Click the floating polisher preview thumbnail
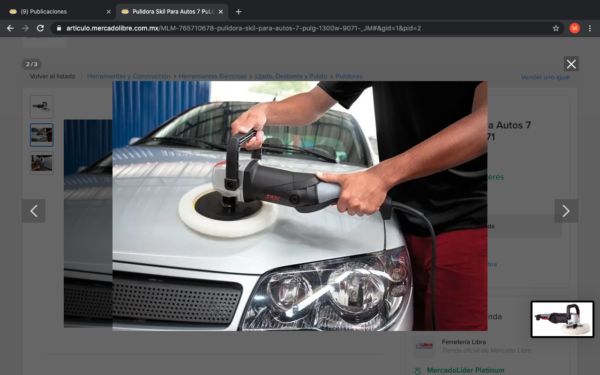 pyautogui.click(x=562, y=319)
